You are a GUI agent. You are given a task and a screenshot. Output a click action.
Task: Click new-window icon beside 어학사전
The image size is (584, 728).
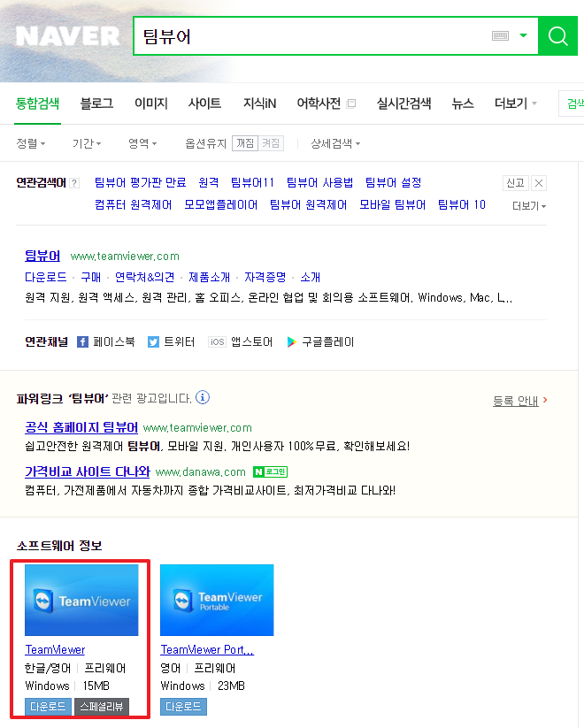pos(351,103)
